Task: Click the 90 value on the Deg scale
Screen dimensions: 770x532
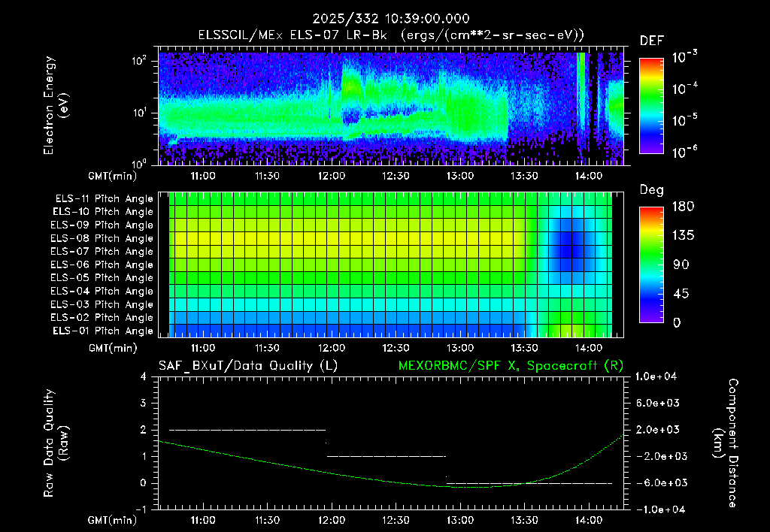Action: (x=681, y=264)
